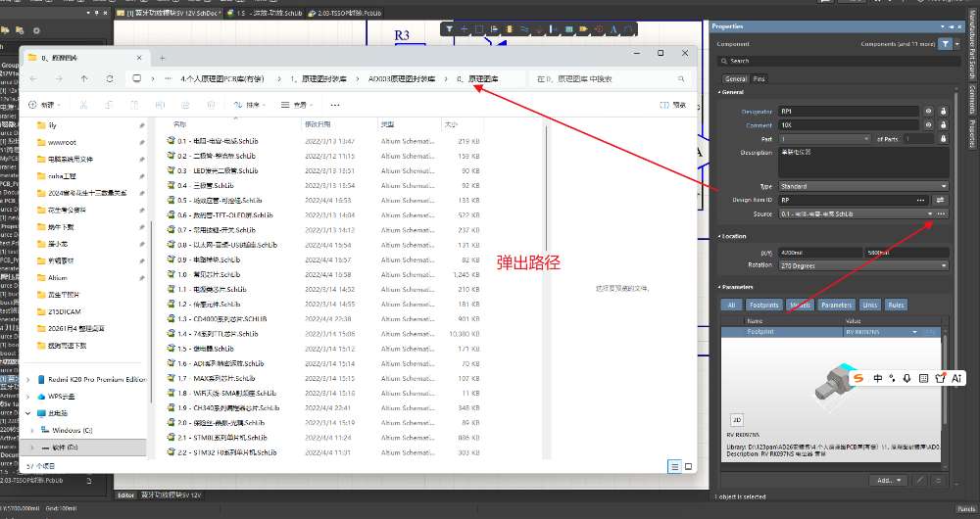Switch Explorer to large icons view
Screen dimensions: 980x519
click(x=688, y=466)
